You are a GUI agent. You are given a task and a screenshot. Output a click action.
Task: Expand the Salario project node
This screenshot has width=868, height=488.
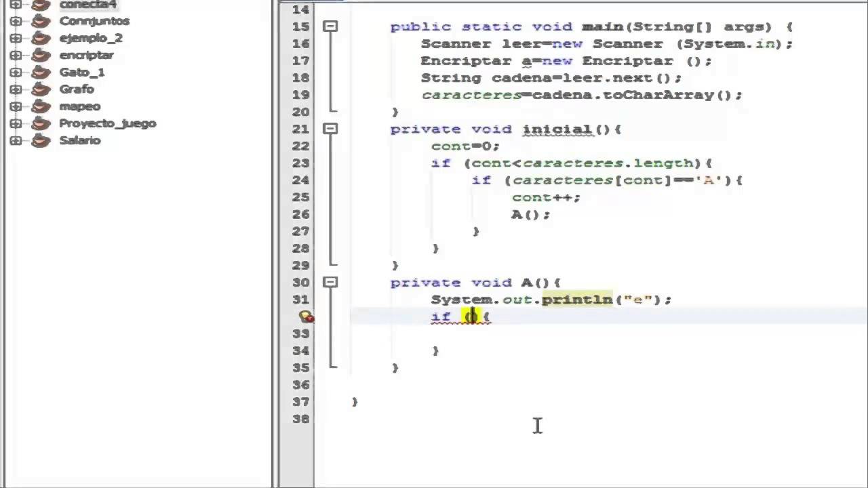tap(16, 140)
